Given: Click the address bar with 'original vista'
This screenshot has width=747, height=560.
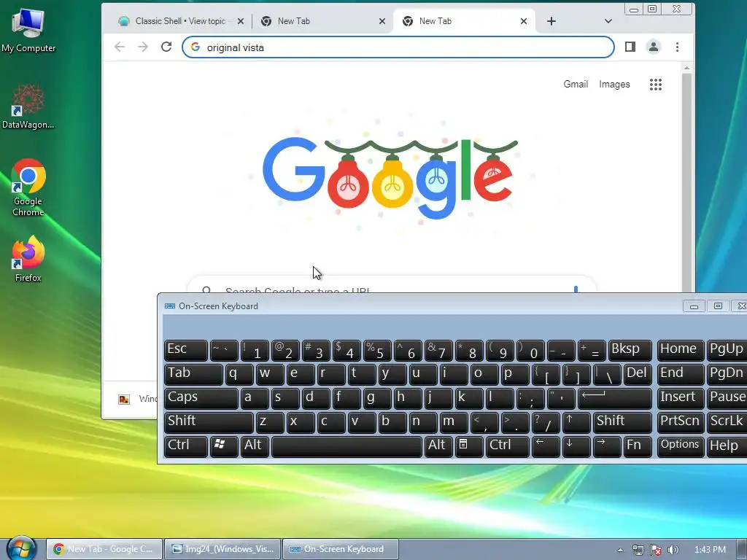Looking at the screenshot, I should [398, 47].
